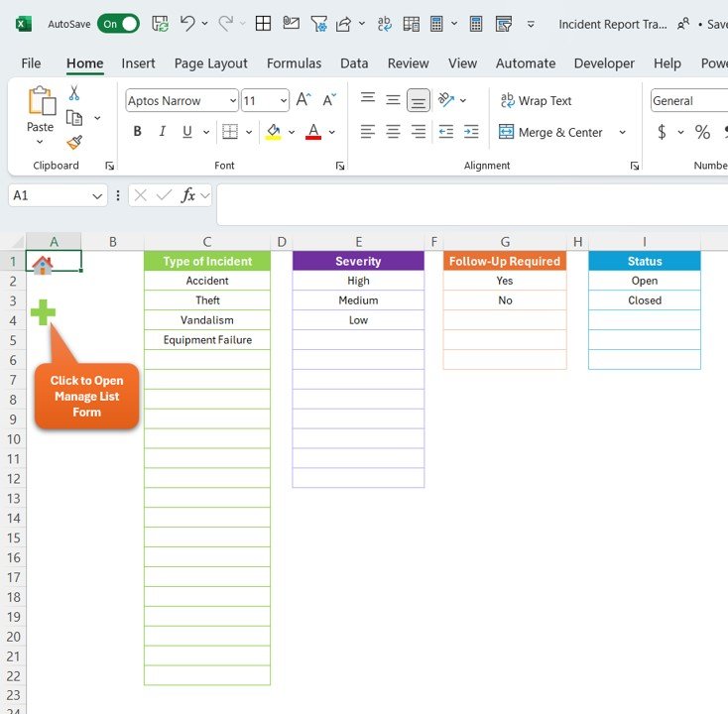The image size is (728, 714).
Task: Open the Clipboard dialog launcher
Action: point(109,166)
